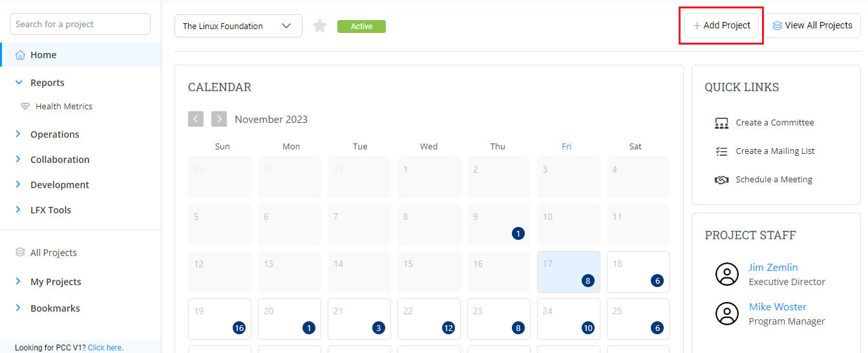Click Jim Zemlin's avatar icon
Screen dimensions: 868x353
click(x=727, y=274)
